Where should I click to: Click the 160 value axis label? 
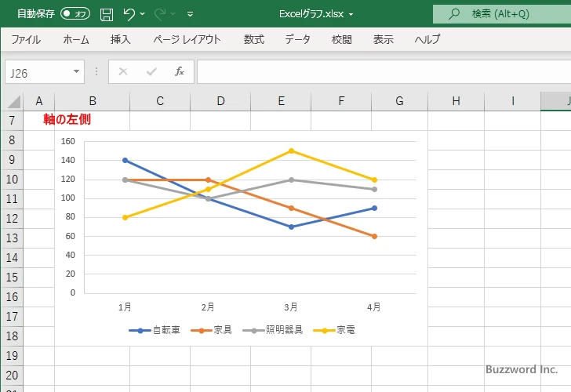click(x=67, y=141)
